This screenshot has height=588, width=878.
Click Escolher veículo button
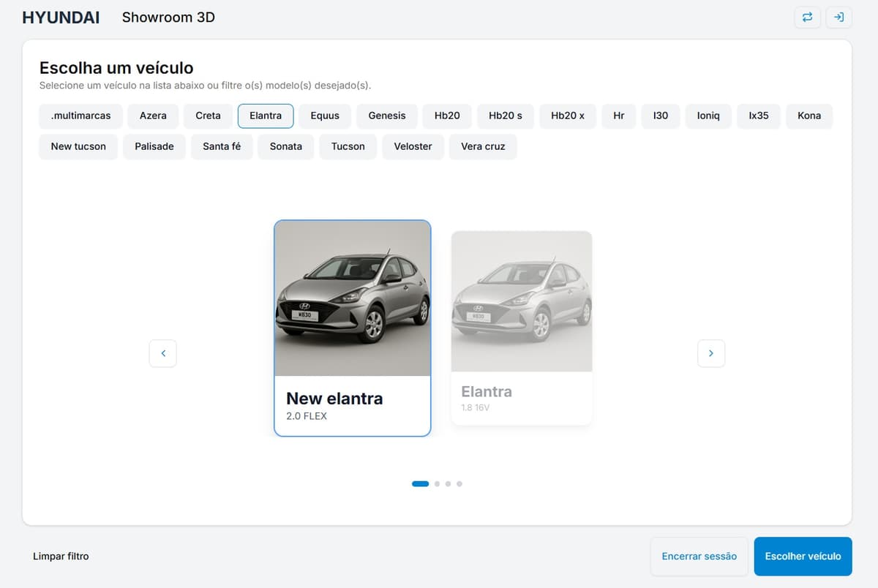(x=803, y=556)
